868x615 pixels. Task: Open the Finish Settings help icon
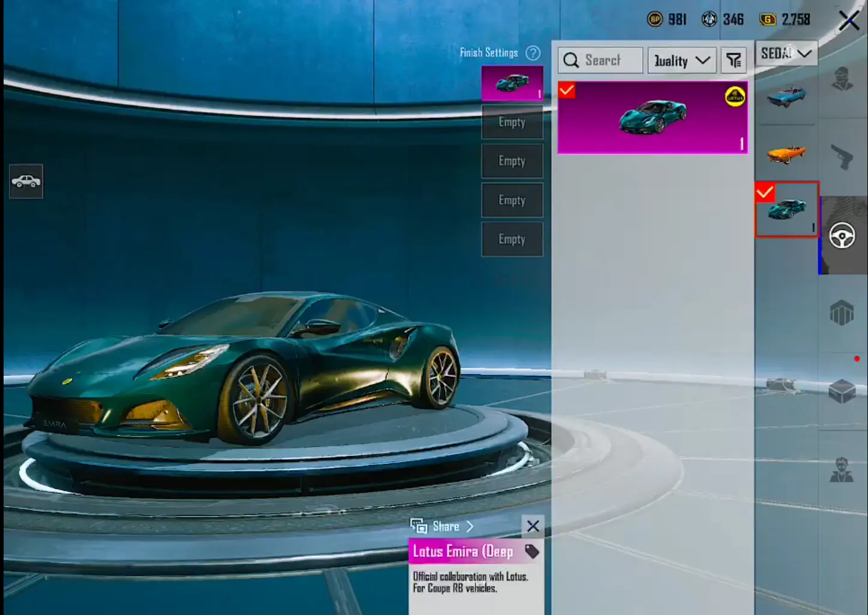tap(533, 53)
